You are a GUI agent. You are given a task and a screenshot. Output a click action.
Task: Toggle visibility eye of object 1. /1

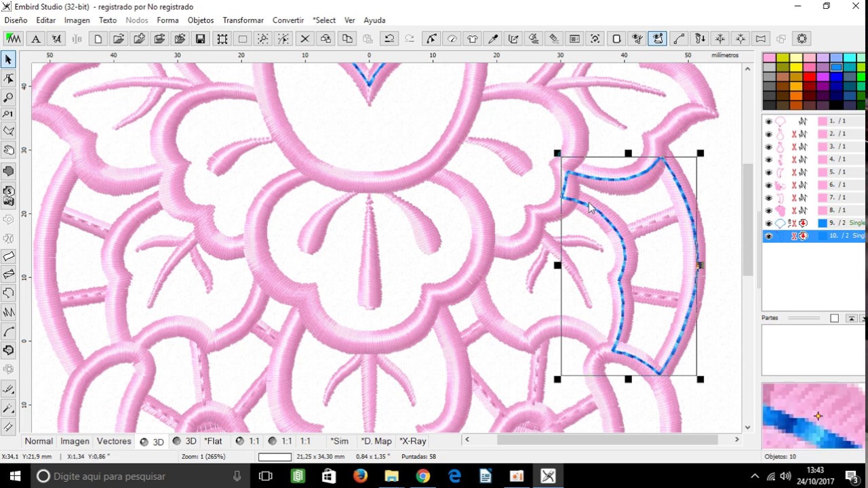pyautogui.click(x=768, y=121)
